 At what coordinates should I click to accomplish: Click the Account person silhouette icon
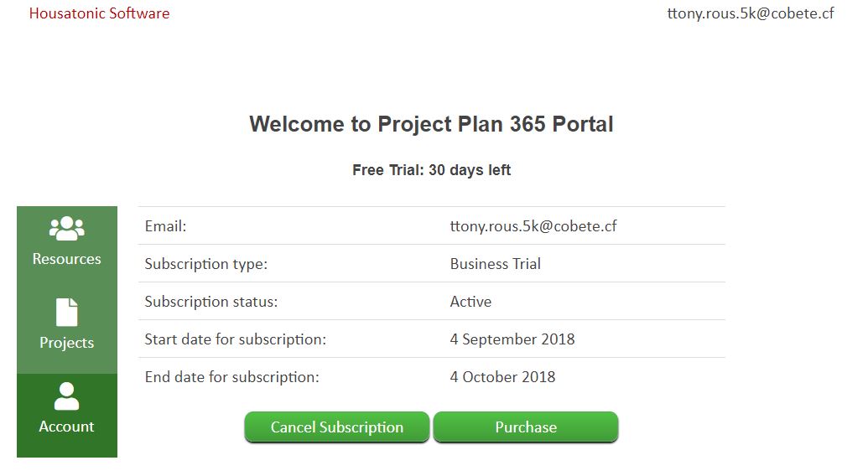pos(67,396)
